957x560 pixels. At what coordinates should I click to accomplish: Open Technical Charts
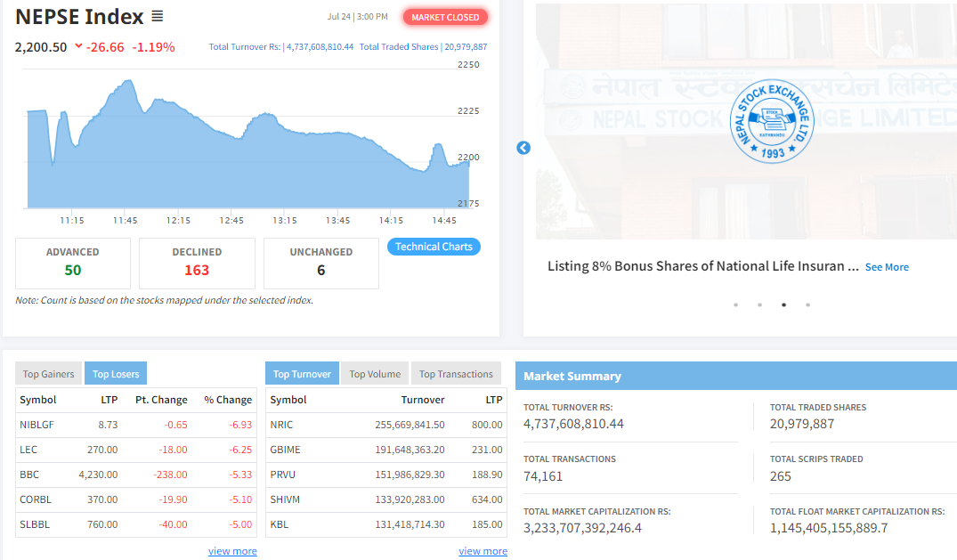pos(434,247)
